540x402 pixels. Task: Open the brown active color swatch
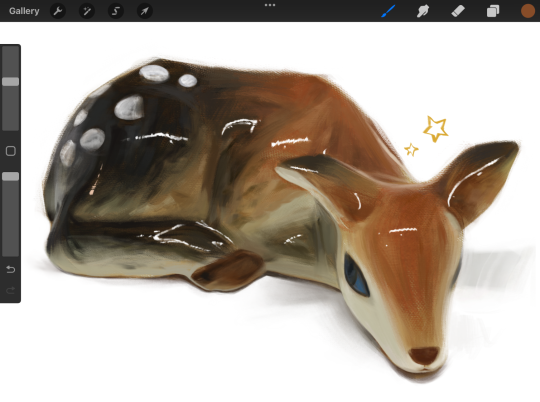pyautogui.click(x=528, y=11)
